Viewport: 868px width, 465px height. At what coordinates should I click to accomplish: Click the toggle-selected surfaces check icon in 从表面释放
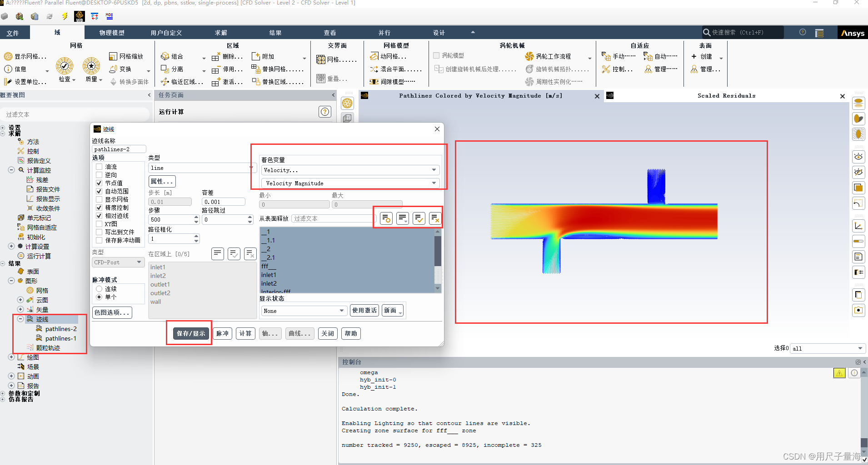(419, 218)
